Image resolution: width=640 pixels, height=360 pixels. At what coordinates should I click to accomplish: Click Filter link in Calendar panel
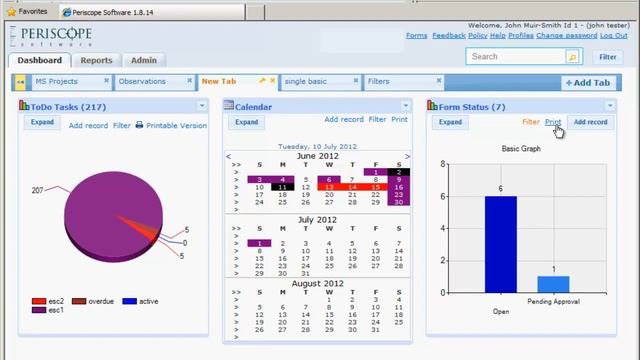(x=377, y=119)
